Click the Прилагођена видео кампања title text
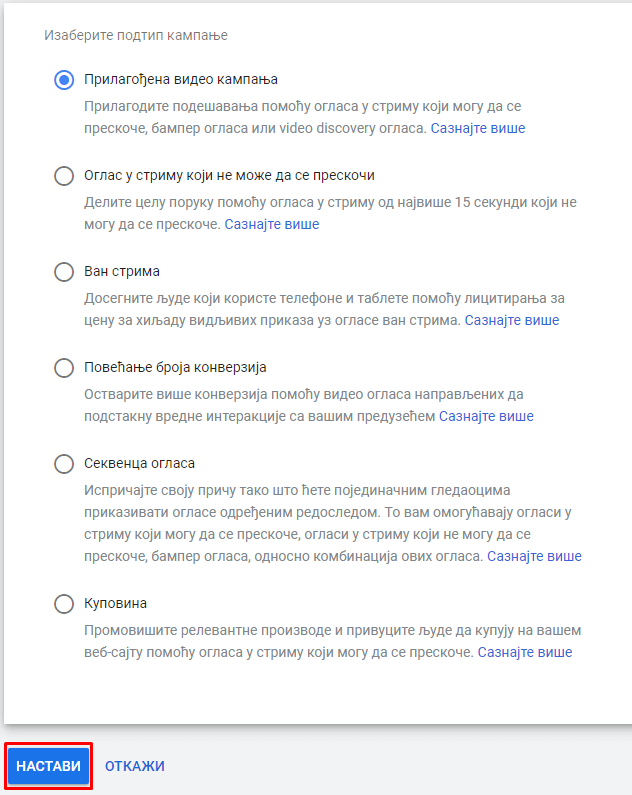 (x=181, y=80)
